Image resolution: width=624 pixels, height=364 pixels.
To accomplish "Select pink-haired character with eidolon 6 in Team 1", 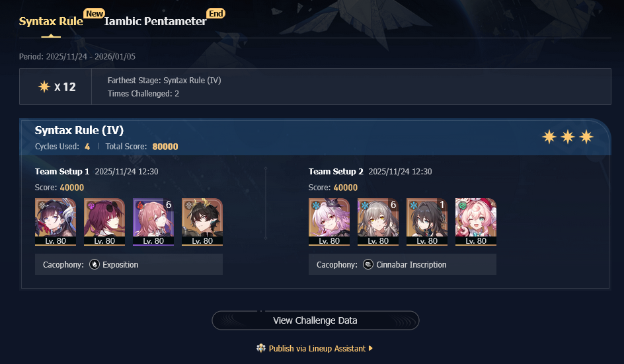I will (153, 222).
